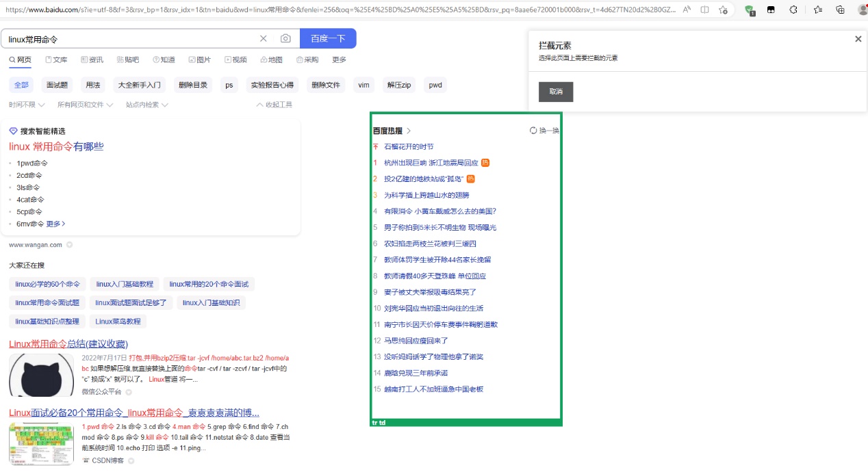Open the Linux常用命令总结 result thumbnail
The image size is (868, 472).
tap(41, 375)
